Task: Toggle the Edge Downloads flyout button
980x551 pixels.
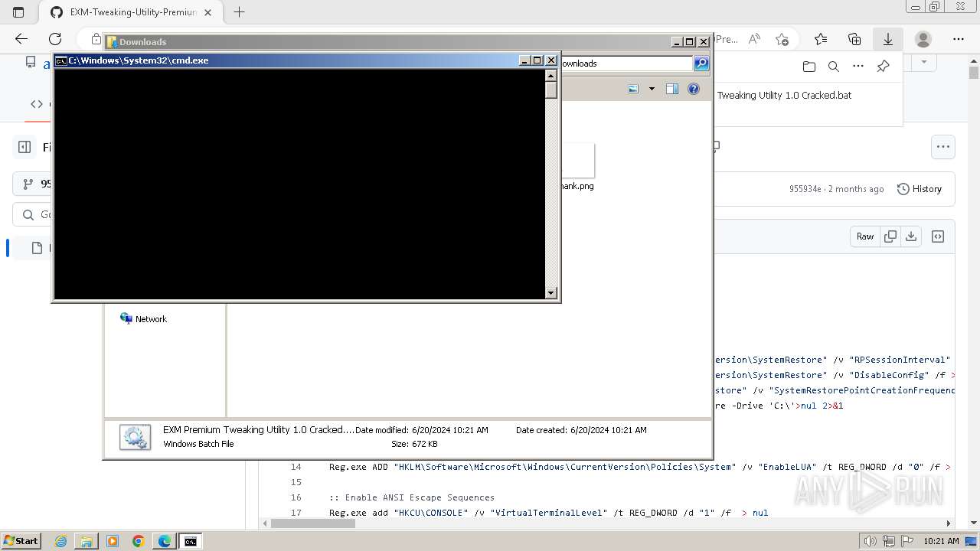Action: (x=888, y=39)
